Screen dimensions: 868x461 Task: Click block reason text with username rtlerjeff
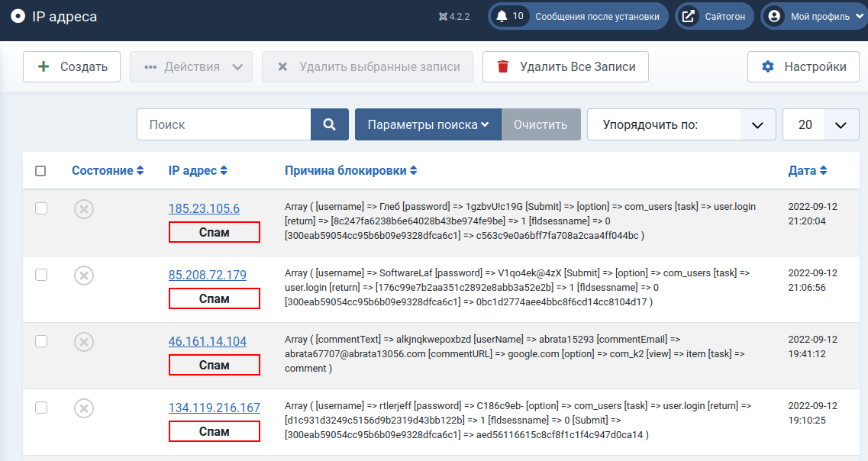tap(518, 420)
